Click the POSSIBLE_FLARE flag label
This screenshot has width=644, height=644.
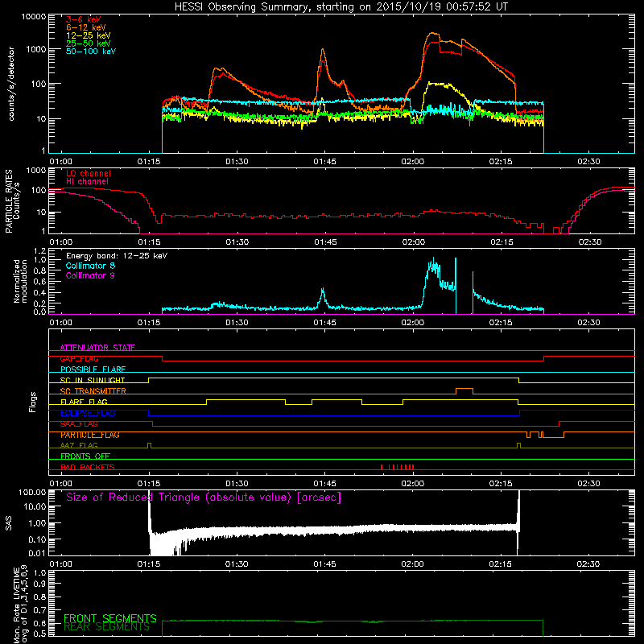click(x=93, y=369)
